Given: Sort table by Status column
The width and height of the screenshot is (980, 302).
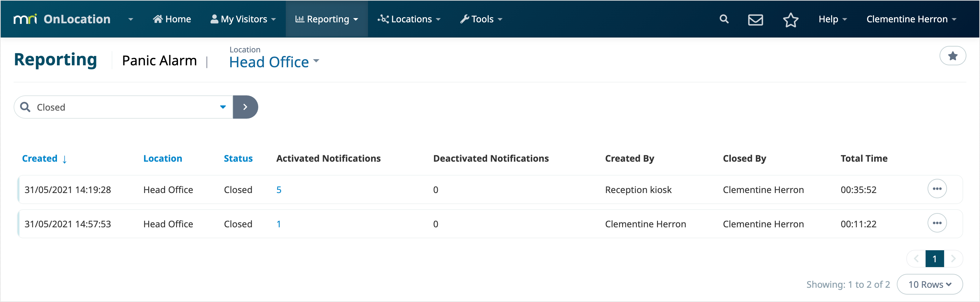Looking at the screenshot, I should [x=238, y=158].
